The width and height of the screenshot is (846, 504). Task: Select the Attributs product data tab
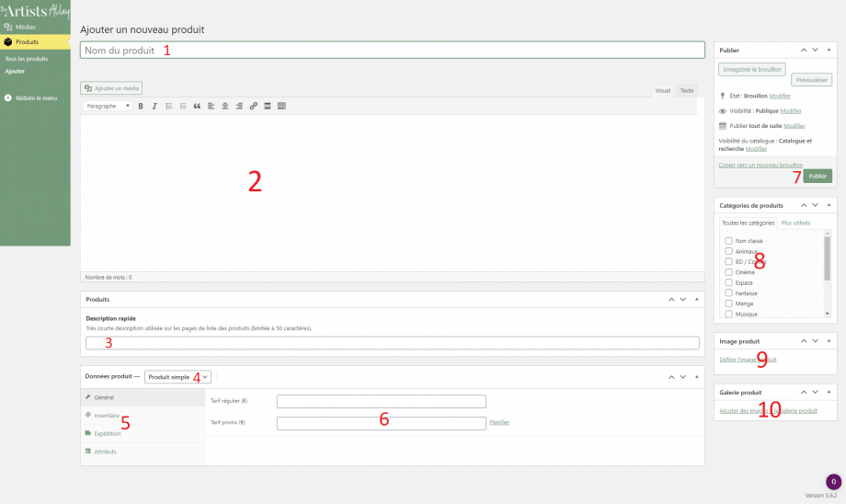click(143, 452)
